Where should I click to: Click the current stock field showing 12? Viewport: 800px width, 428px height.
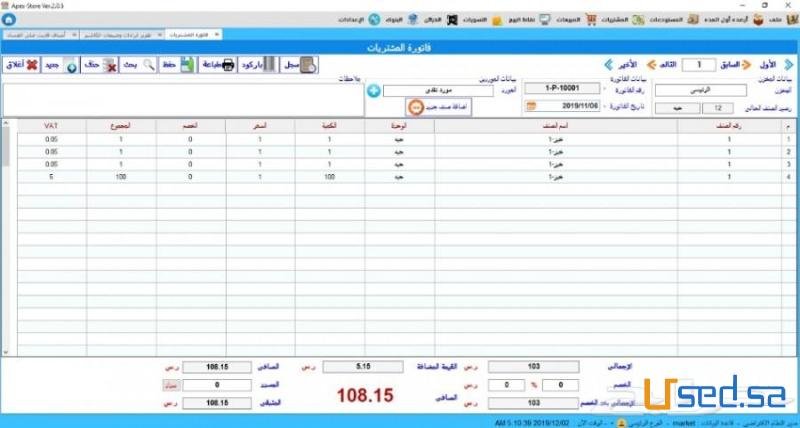point(717,108)
